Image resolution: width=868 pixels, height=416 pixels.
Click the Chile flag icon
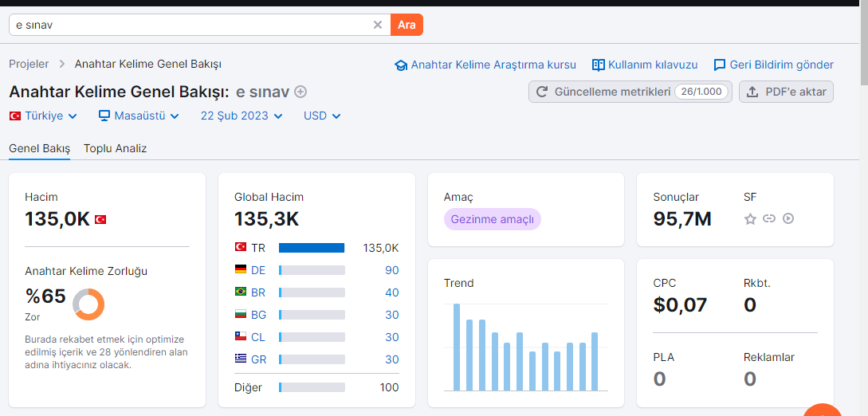(240, 336)
